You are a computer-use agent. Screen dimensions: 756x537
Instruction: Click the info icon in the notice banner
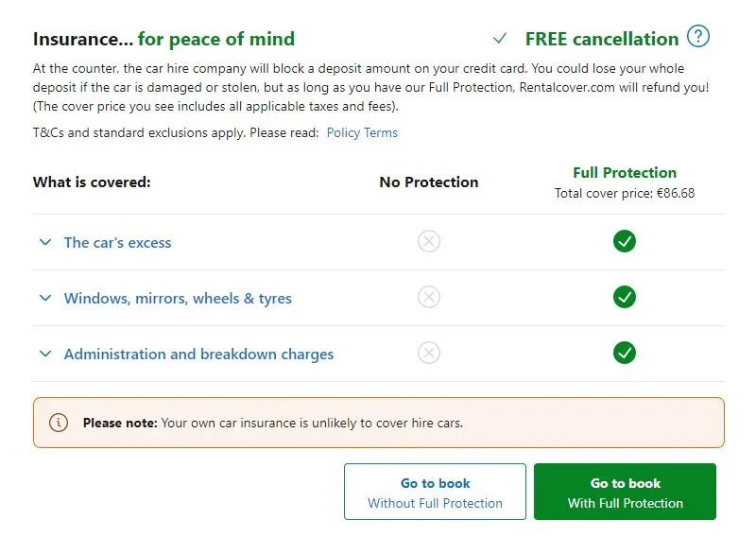[x=59, y=423]
